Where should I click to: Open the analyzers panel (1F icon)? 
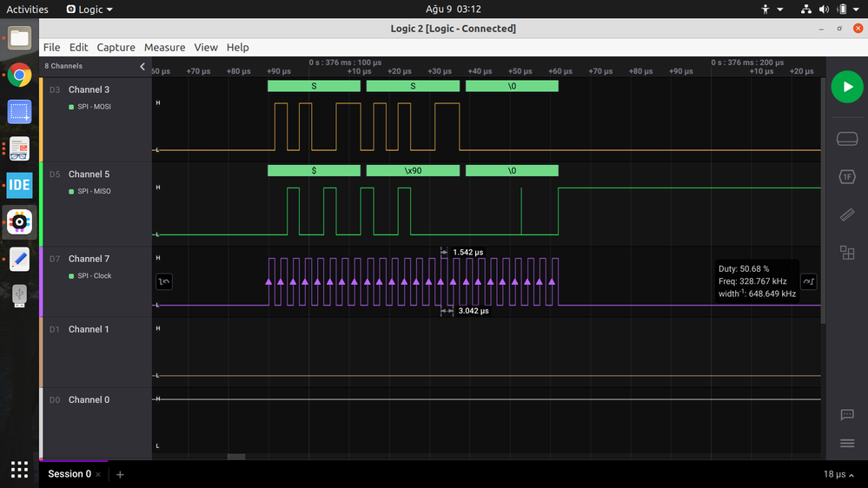(847, 176)
